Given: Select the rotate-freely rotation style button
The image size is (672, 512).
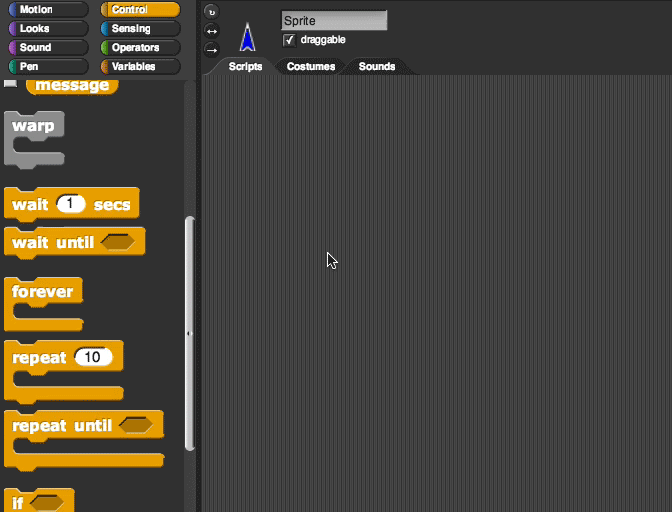Looking at the screenshot, I should 211,11.
